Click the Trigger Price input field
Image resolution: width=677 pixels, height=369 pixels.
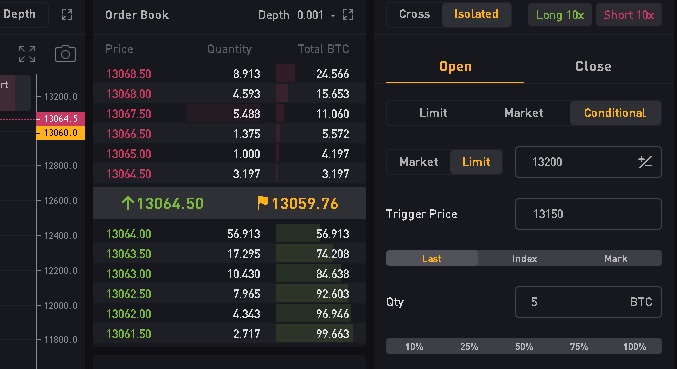(588, 214)
